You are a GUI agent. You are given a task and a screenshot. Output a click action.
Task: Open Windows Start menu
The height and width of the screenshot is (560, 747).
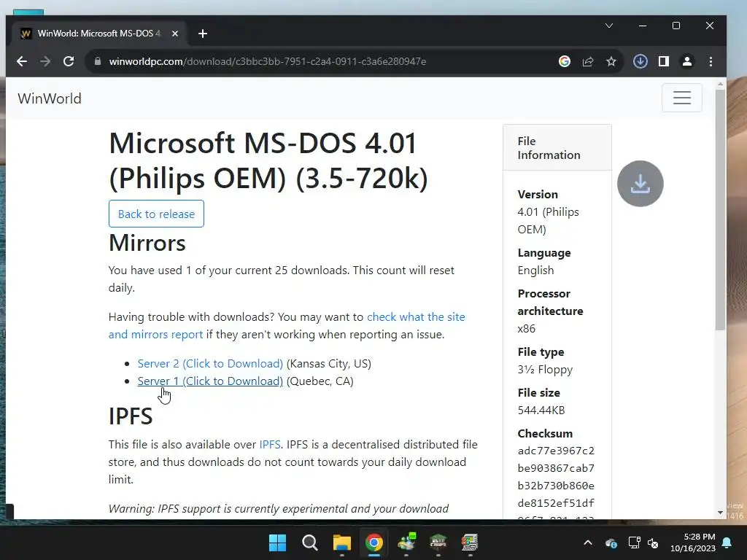tap(277, 542)
